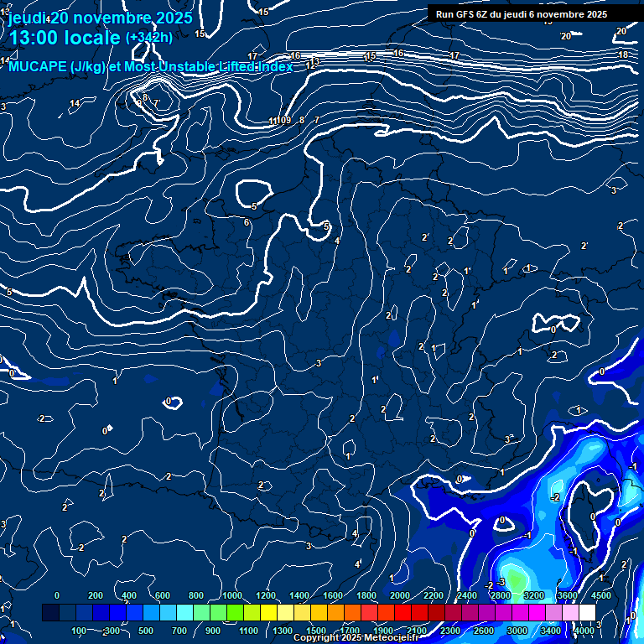
Task: Select the swatch between 2000 and 2100 labels
Action: pos(402,612)
